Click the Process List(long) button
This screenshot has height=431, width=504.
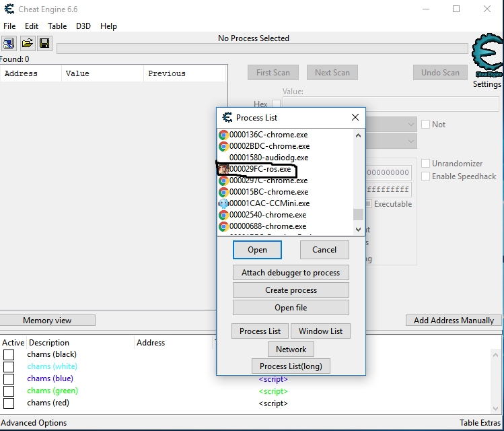tap(291, 366)
